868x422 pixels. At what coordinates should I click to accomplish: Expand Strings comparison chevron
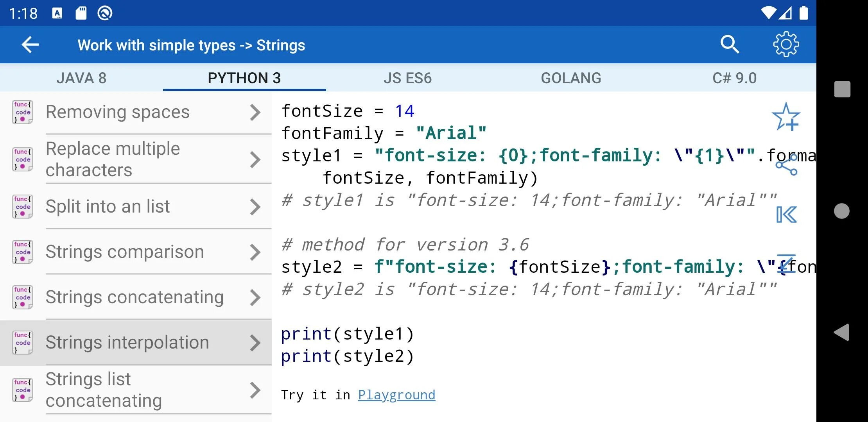point(255,252)
